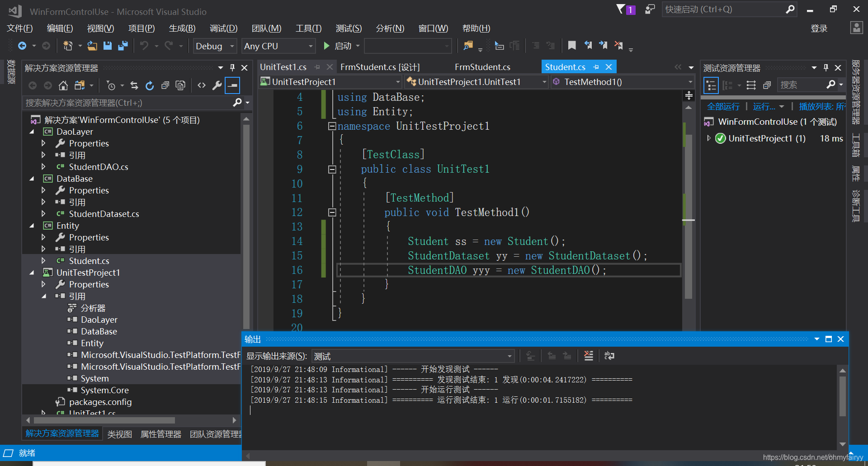Click the Save All toolbar icon

pos(123,46)
